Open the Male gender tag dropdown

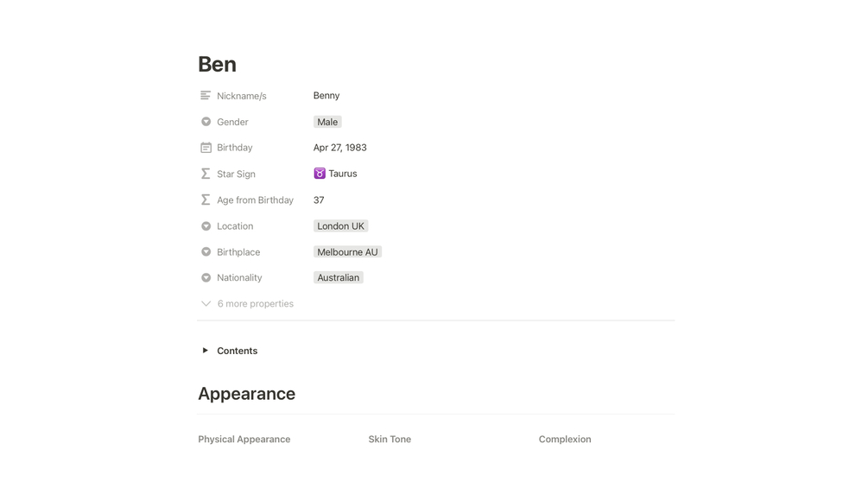coord(327,122)
